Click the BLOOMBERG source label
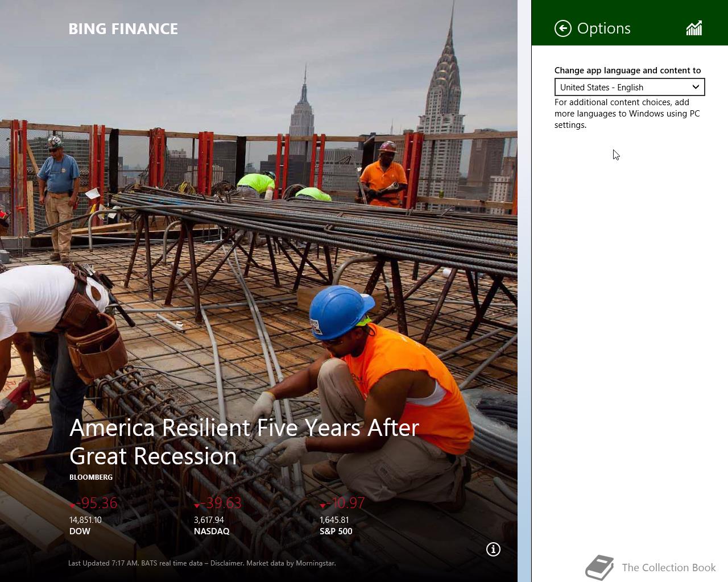The height and width of the screenshot is (582, 728). pyautogui.click(x=91, y=477)
